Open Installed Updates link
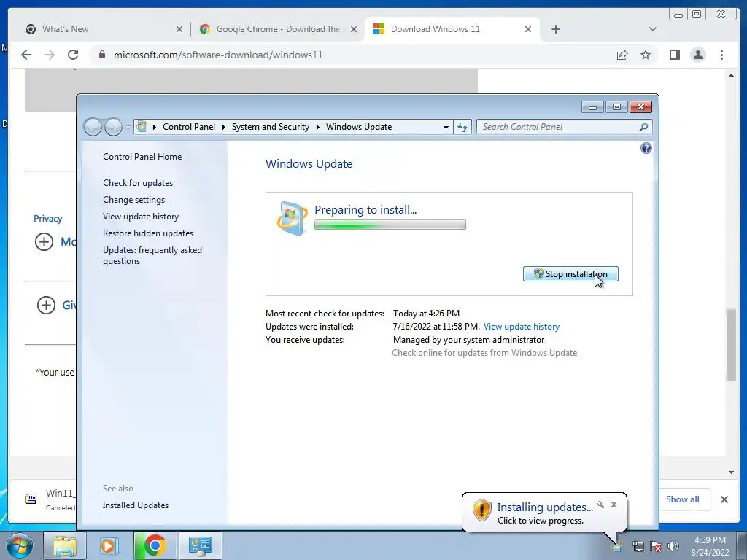Screen dimensions: 747x560 click(135, 505)
